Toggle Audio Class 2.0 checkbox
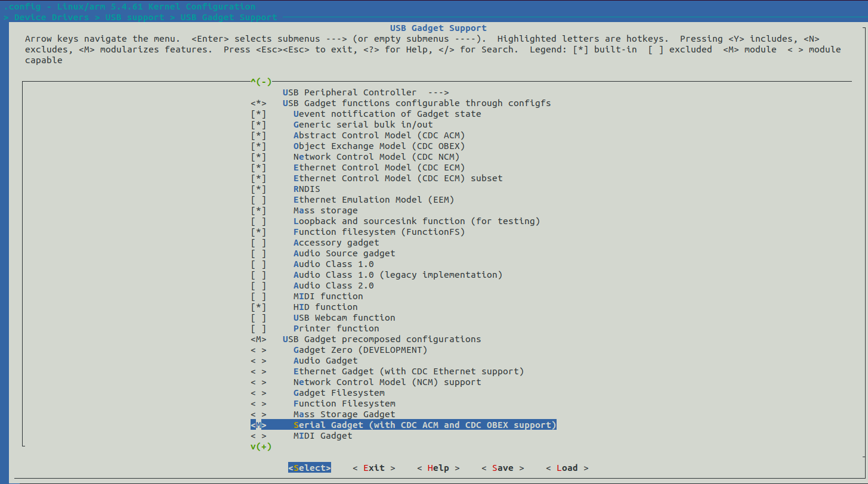 [258, 286]
